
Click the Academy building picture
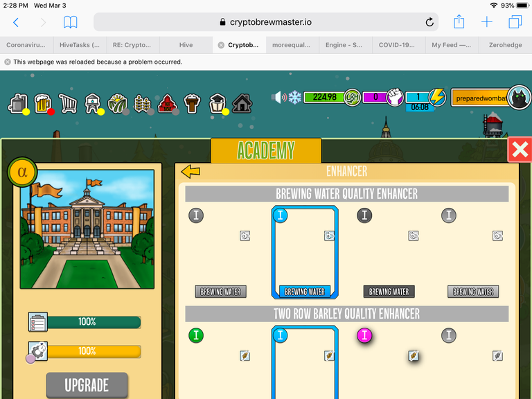pos(87,229)
